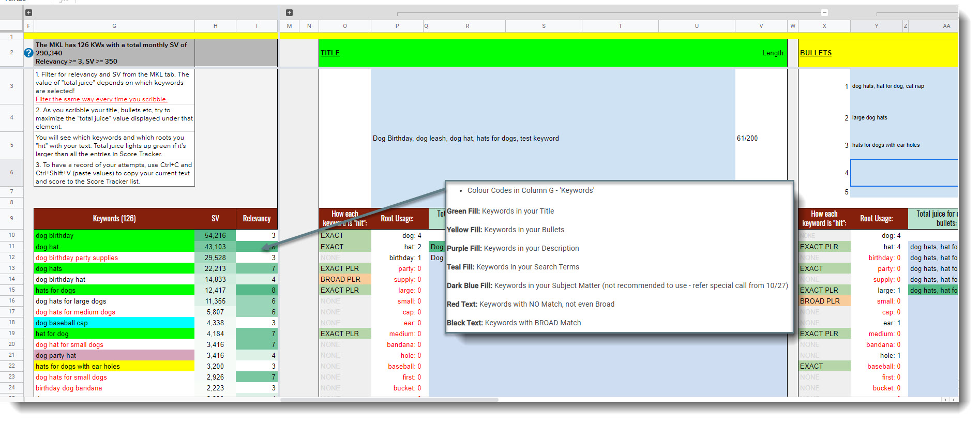Viewport: 980px width, 423px height.
Task: Select the 'dog birthday party supplies' keyword cell
Action: point(114,258)
